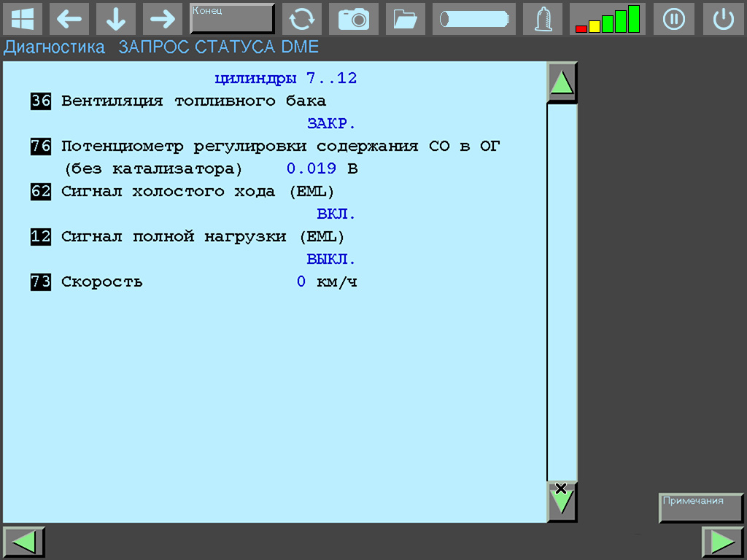The height and width of the screenshot is (560, 747).
Task: Select the battery voltage probe icon
Action: 473,19
